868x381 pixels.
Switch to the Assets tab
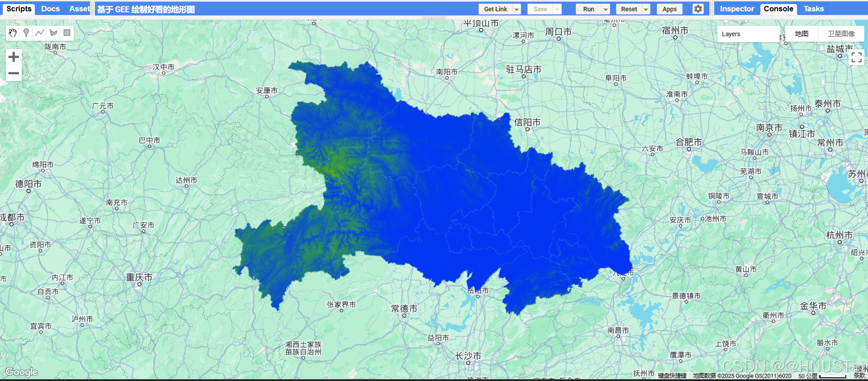pyautogui.click(x=79, y=9)
